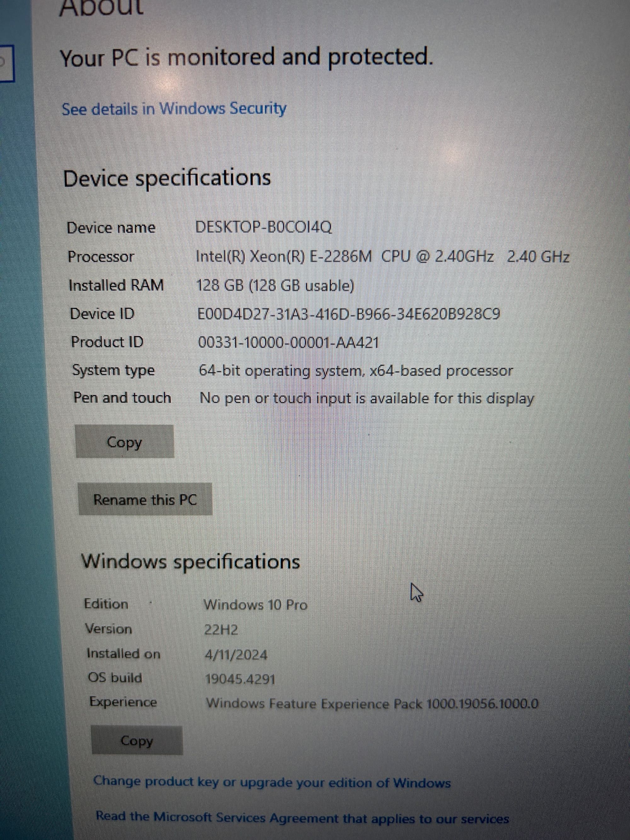Viewport: 630px width, 840px height.
Task: Select system type value 64-bit operating system
Action: tap(356, 371)
